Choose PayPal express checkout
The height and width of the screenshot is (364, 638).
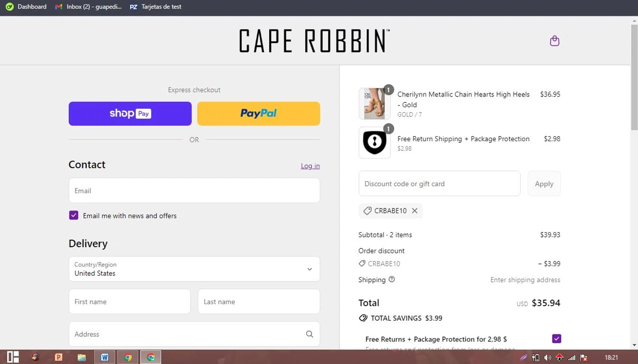click(x=259, y=114)
